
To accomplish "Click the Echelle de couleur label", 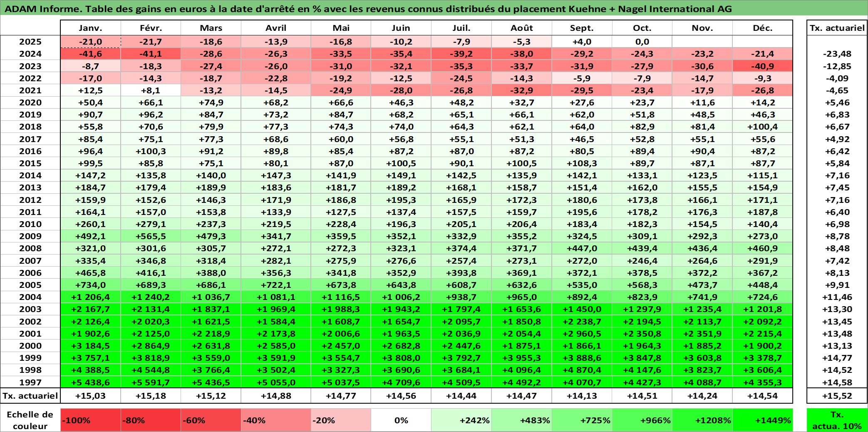I will pyautogui.click(x=30, y=420).
